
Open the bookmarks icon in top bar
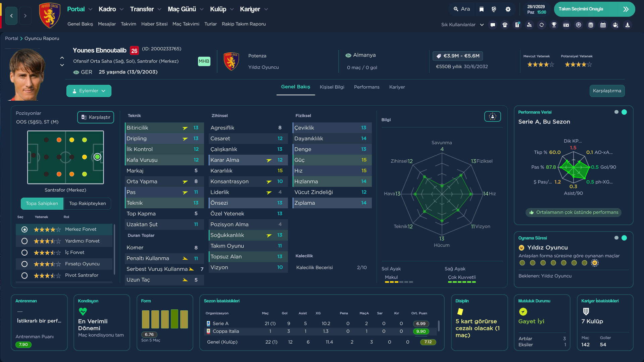click(x=481, y=9)
